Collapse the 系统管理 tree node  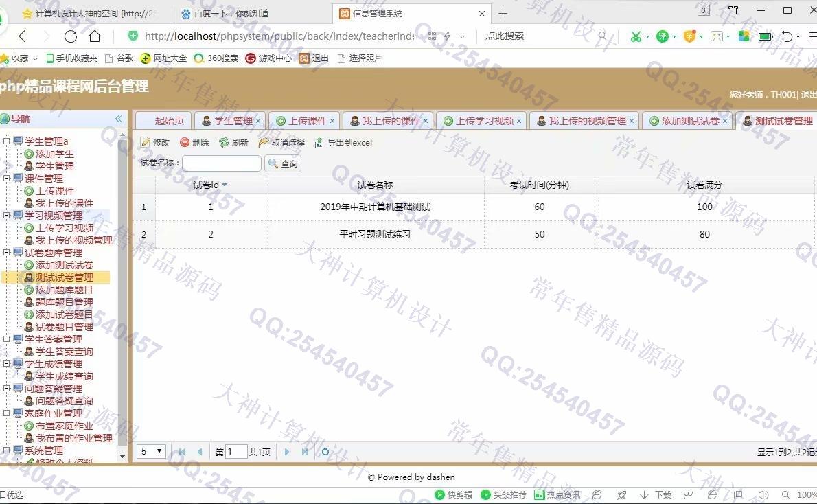[x=6, y=450]
